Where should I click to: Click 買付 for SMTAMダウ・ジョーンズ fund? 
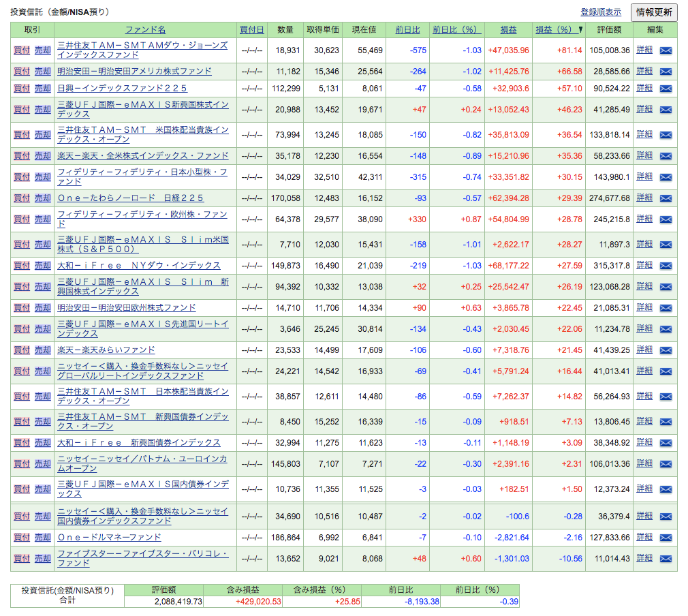pos(22,50)
